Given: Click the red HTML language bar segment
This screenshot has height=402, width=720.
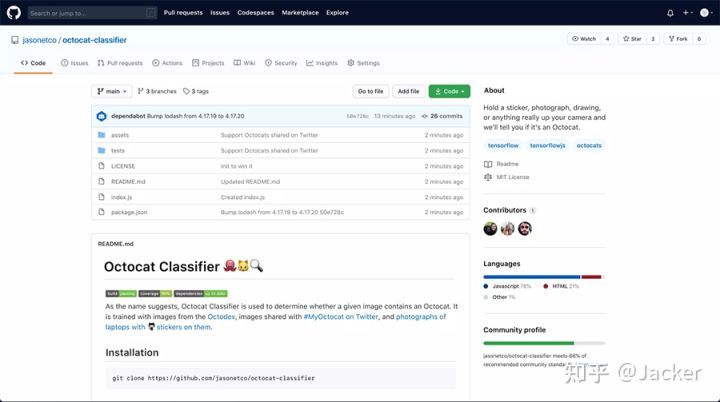Looking at the screenshot, I should click(591, 277).
